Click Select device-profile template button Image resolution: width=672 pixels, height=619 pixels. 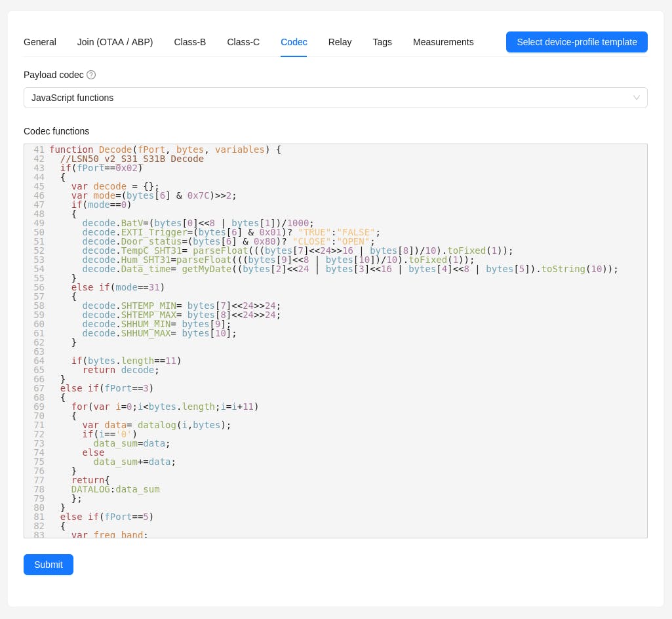click(x=577, y=42)
